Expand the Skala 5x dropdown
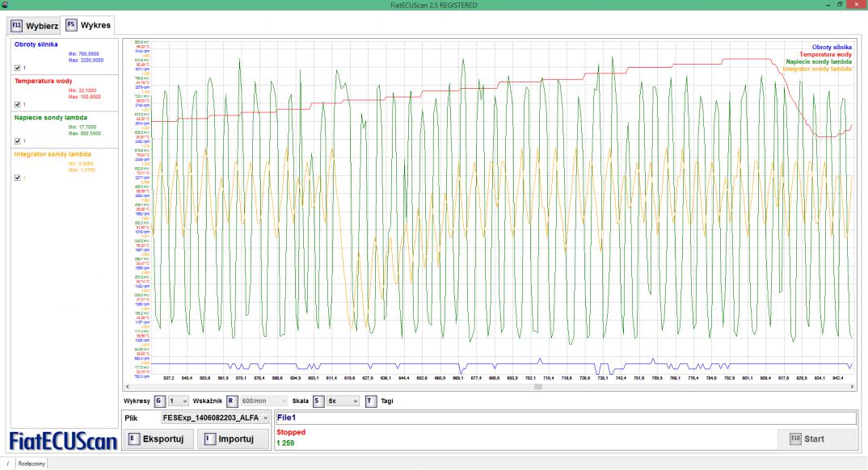Viewport: 868px width, 470px height. pos(343,400)
